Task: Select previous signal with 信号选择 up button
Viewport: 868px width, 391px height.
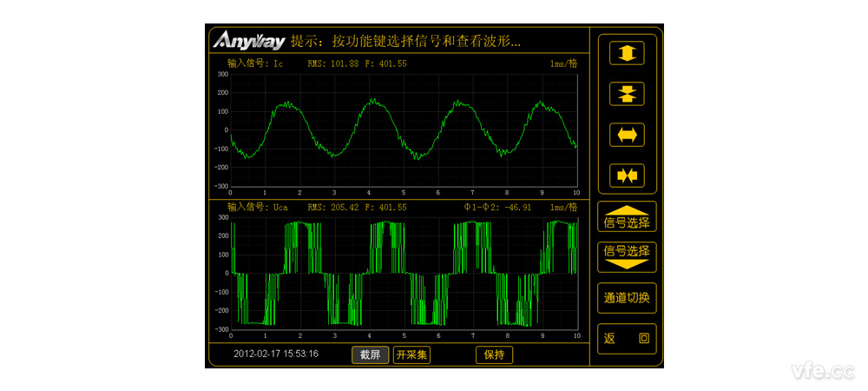Action: click(x=627, y=217)
